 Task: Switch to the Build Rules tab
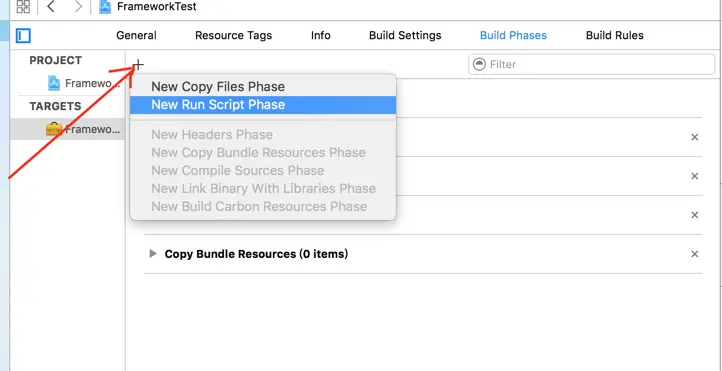pyautogui.click(x=615, y=35)
